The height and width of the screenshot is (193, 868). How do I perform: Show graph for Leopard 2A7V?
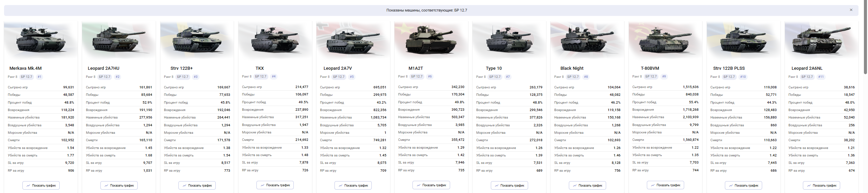(x=353, y=186)
